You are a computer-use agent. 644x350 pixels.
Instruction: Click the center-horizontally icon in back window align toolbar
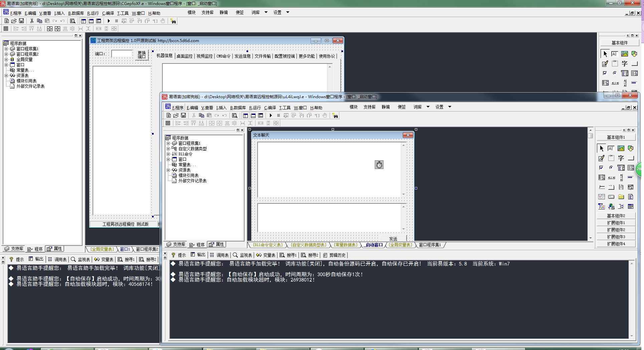(50, 29)
